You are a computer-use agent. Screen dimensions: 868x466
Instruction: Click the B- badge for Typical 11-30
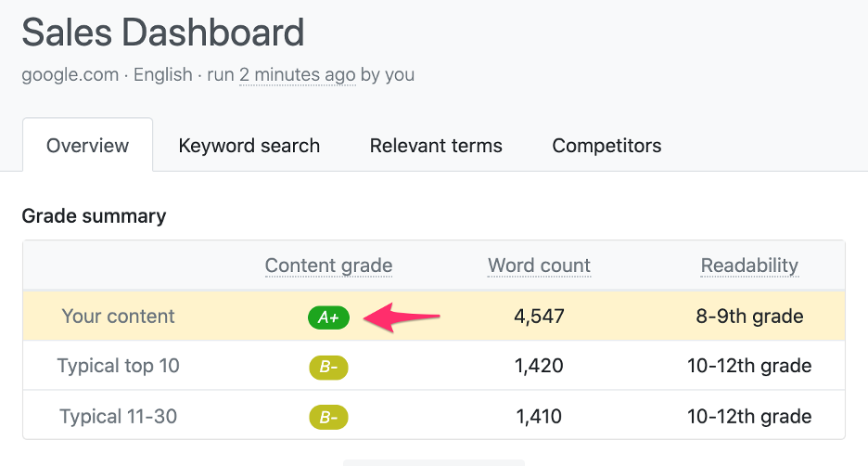tap(329, 417)
